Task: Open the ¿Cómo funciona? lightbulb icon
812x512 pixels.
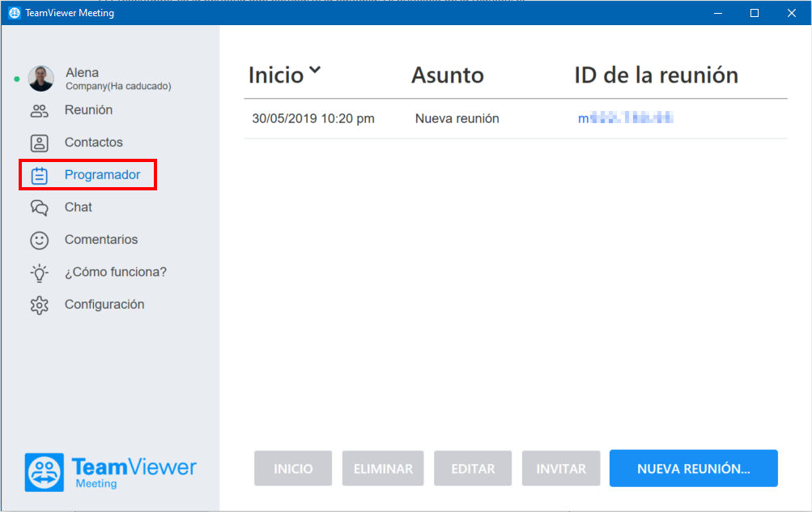Action: pyautogui.click(x=40, y=272)
